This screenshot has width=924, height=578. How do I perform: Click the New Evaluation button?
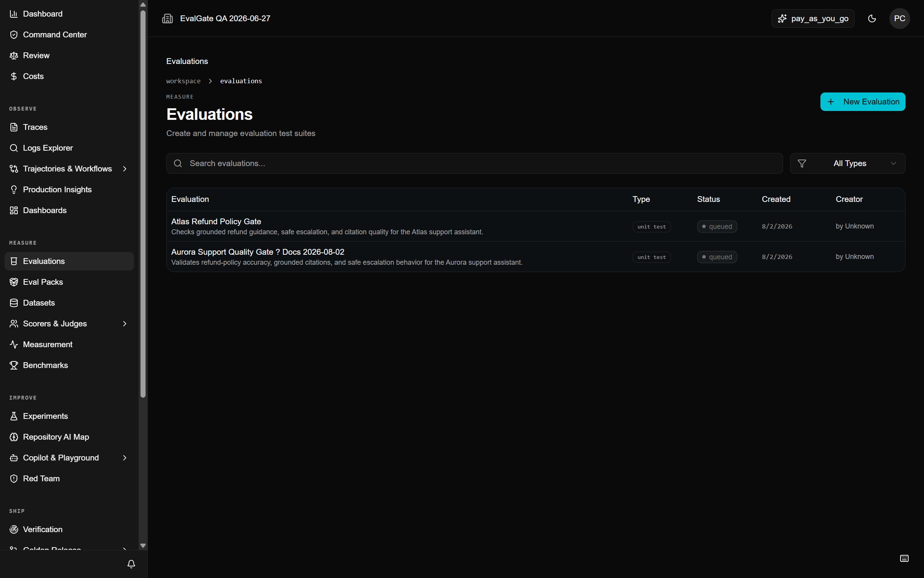pyautogui.click(x=863, y=102)
